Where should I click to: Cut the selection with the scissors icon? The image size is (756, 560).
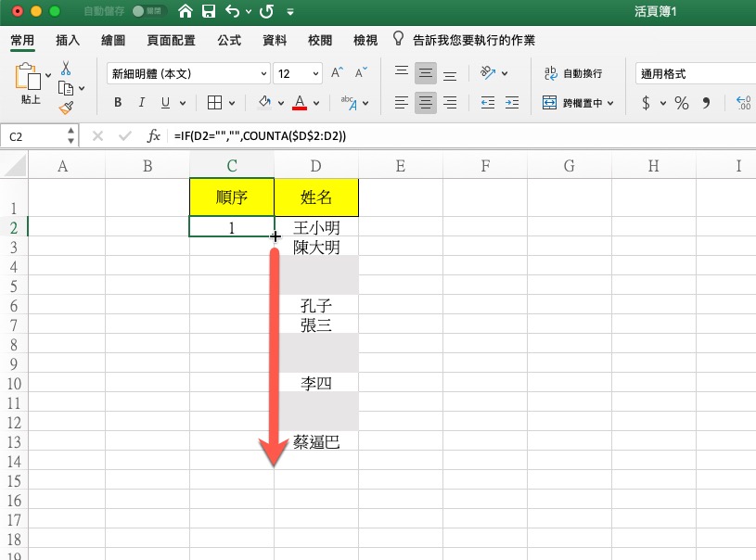[x=66, y=68]
